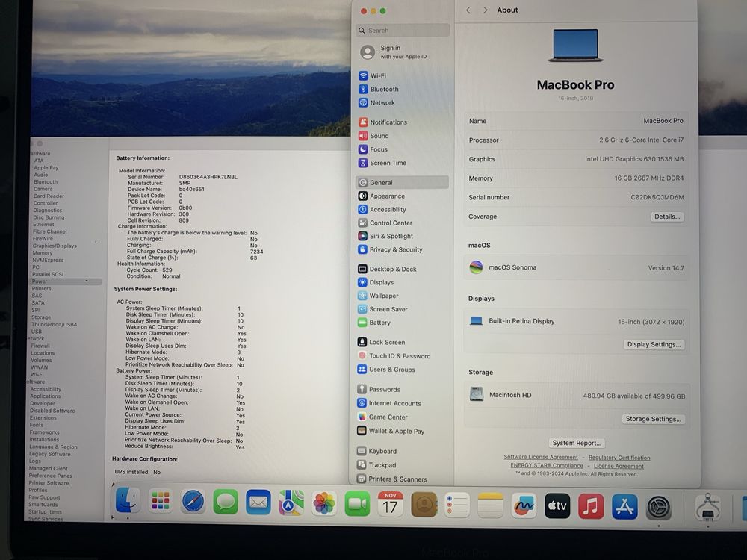
Task: Click the MacBook Pro name field value
Action: [663, 121]
